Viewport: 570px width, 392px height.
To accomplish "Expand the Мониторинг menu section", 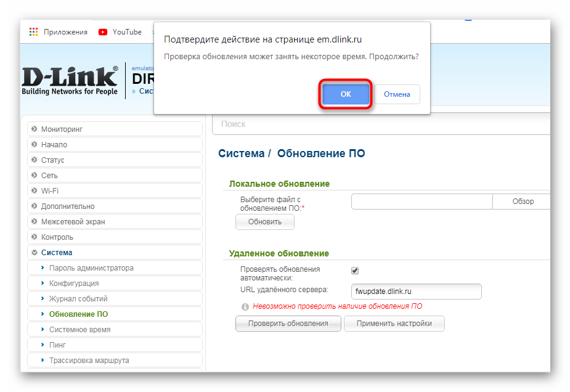I will click(115, 129).
